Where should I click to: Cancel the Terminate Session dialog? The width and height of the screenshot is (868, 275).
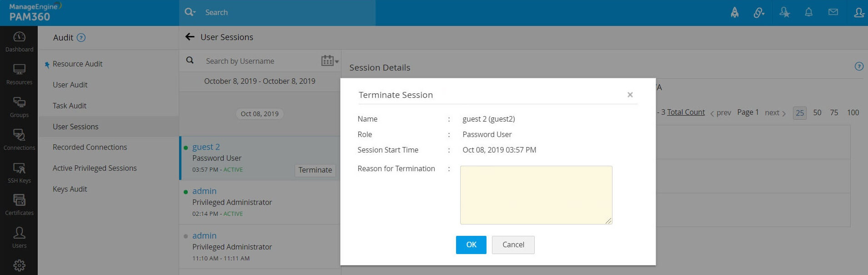513,244
